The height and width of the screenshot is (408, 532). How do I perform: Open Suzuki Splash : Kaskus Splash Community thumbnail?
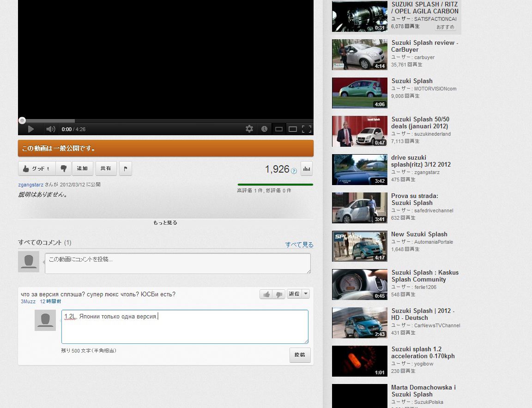coord(360,285)
